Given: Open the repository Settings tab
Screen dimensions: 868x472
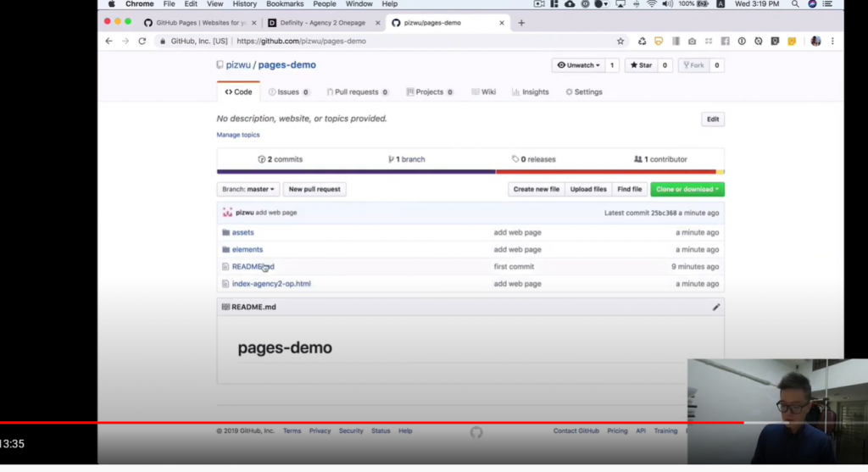Looking at the screenshot, I should click(584, 92).
